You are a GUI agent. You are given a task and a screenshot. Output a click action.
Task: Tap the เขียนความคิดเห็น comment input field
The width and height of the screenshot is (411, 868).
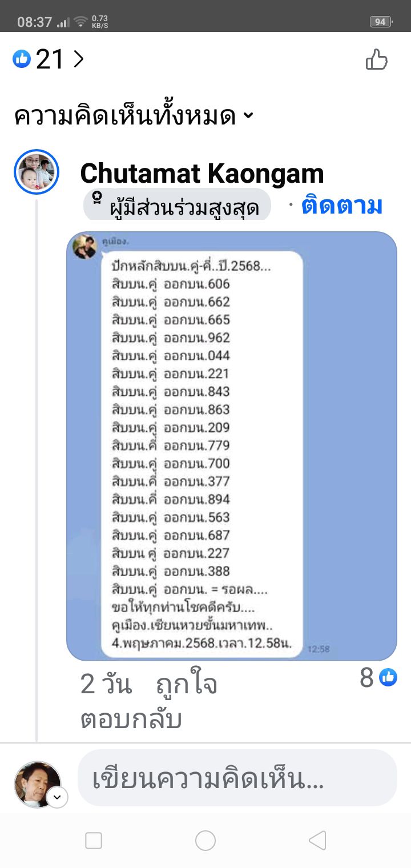click(x=237, y=778)
